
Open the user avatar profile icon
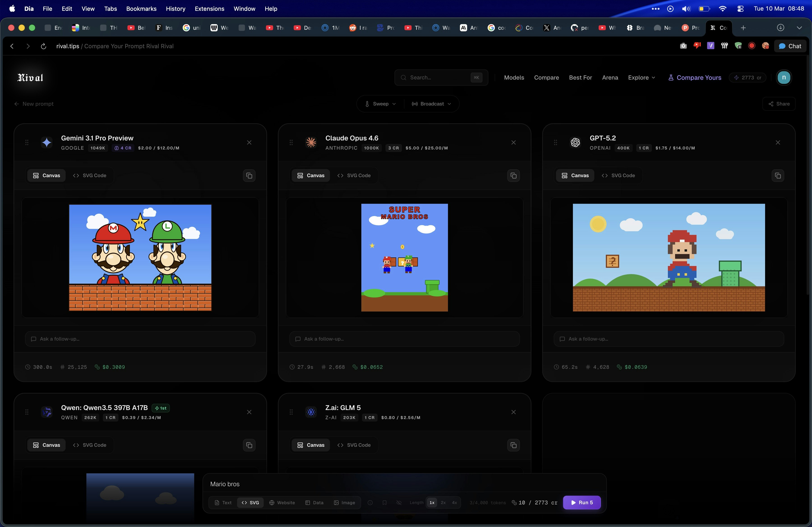784,77
